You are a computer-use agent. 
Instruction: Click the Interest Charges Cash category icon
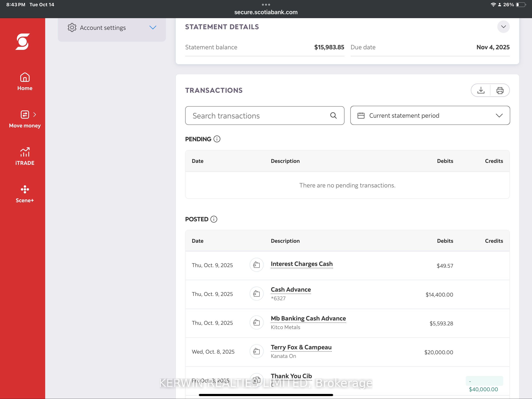click(x=257, y=265)
